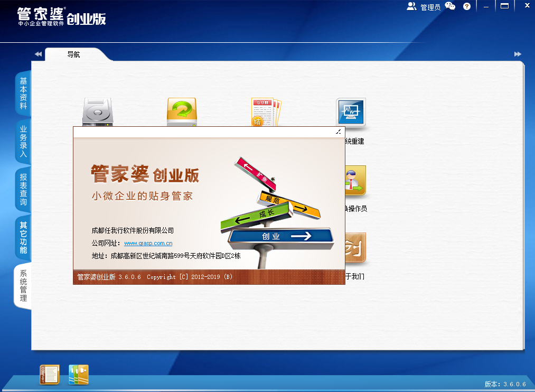Screen dimensions: 535x392
Task: Select the 导航 tab
Action: [x=74, y=54]
